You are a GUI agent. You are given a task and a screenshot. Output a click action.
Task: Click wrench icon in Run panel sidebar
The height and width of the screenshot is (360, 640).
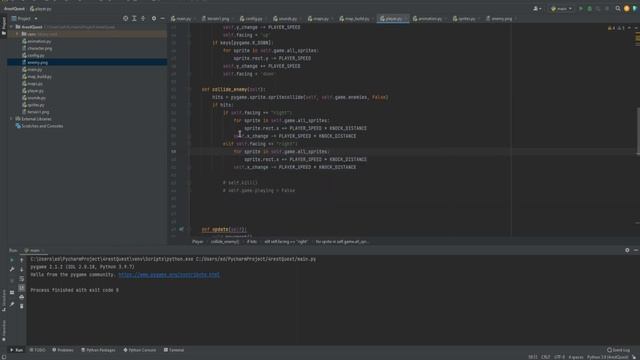(12, 269)
